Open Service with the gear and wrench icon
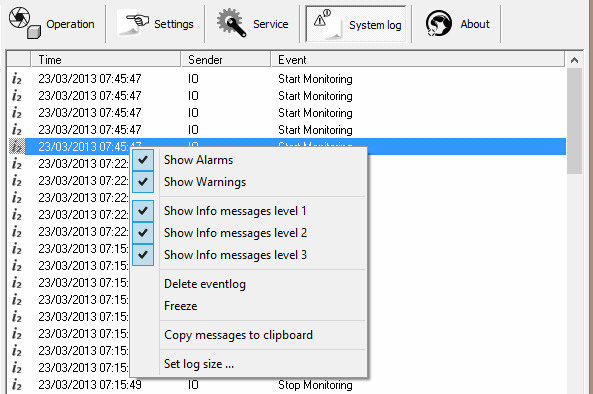Screen dimensions: 593x394 (x=252, y=23)
